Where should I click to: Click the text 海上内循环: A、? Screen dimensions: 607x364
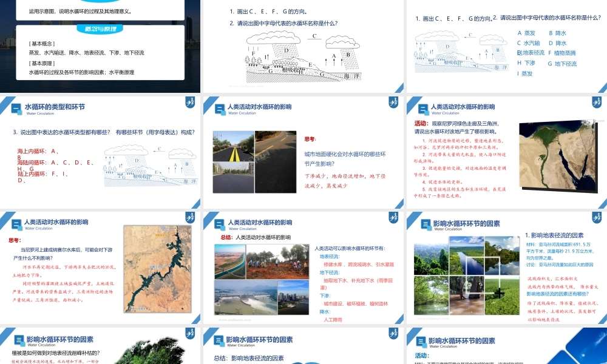(x=38, y=151)
